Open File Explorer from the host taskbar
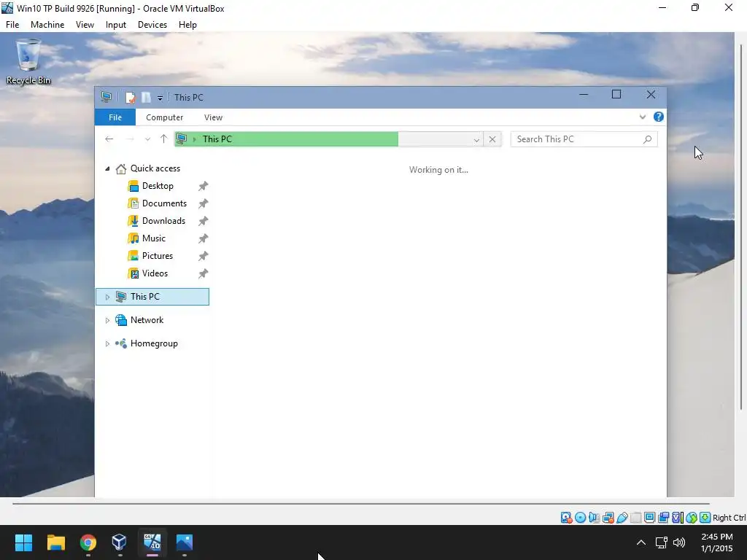747x560 pixels. (55, 542)
